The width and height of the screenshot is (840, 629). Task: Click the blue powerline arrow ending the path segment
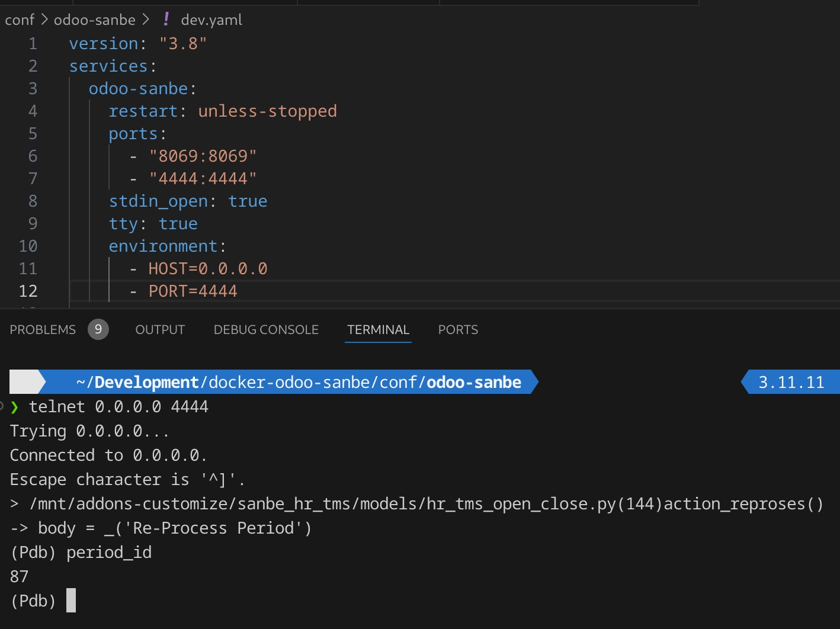[531, 382]
